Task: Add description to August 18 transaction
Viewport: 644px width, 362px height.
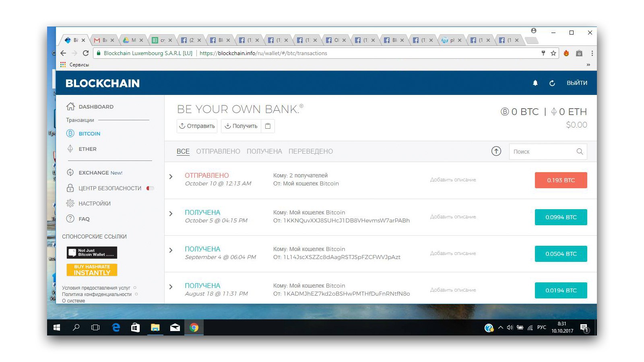Action: (453, 290)
